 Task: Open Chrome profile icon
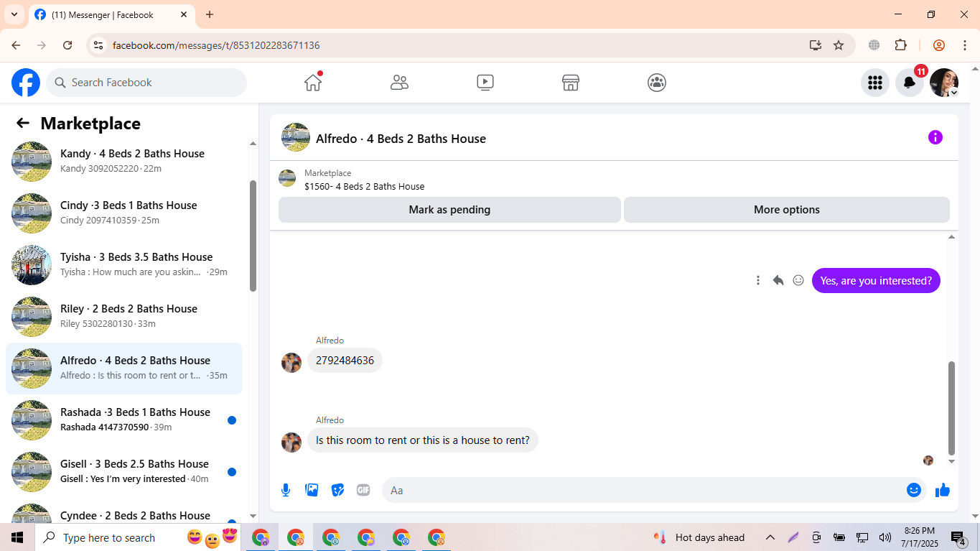[939, 45]
